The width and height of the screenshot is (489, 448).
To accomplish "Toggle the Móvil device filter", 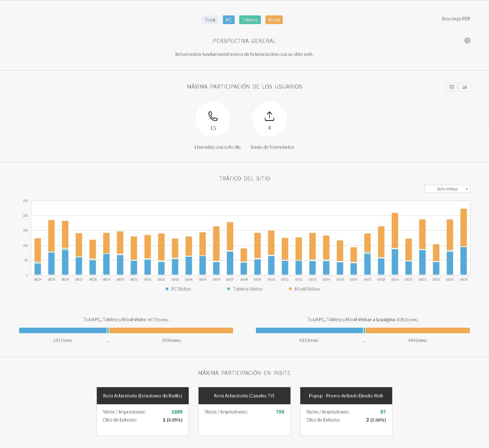I will [x=274, y=20].
